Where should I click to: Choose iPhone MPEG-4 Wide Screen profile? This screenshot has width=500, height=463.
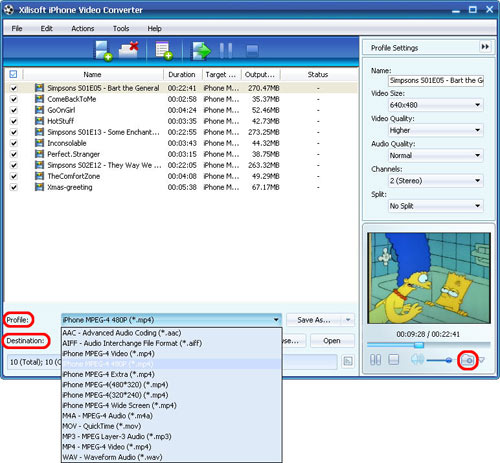click(x=171, y=405)
